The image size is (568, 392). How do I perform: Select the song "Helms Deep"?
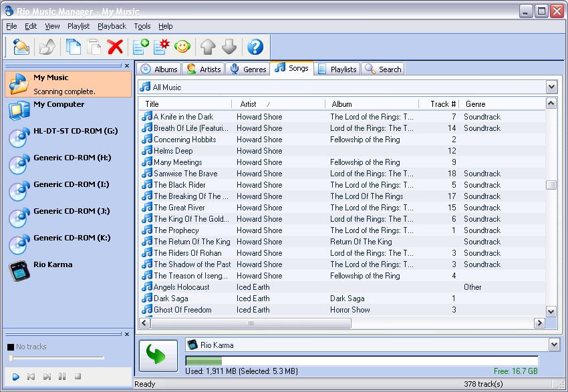(342, 150)
